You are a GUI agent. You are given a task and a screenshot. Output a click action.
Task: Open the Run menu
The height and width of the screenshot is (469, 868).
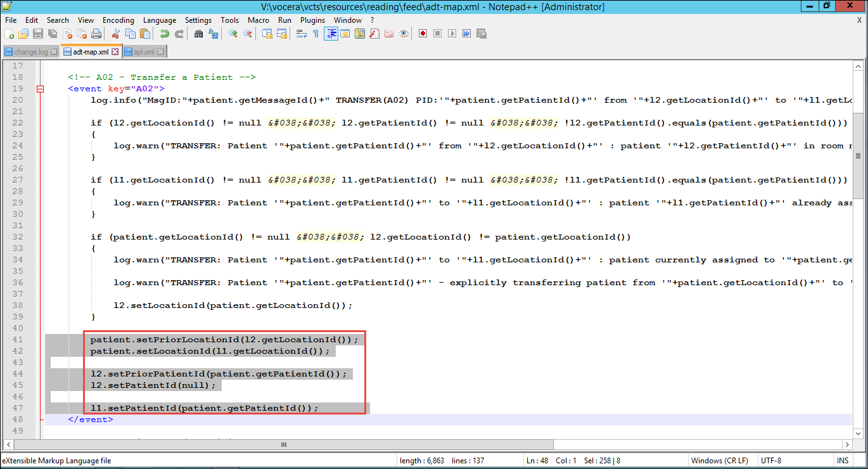pos(285,20)
